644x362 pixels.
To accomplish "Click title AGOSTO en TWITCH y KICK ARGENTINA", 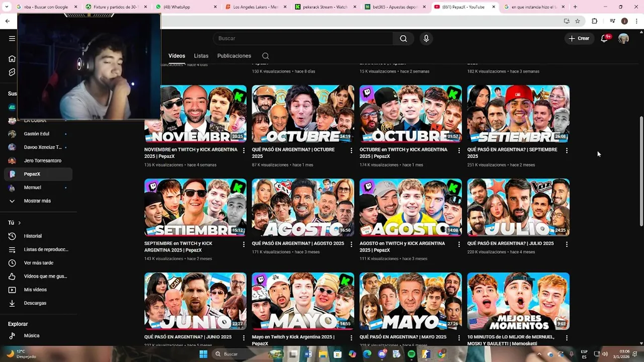I will (402, 246).
